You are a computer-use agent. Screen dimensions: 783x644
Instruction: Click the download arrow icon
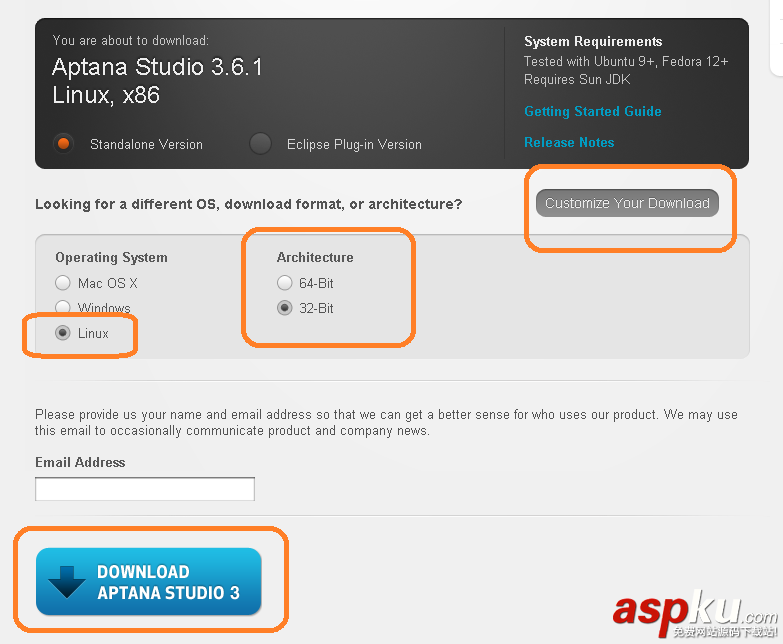coord(67,582)
